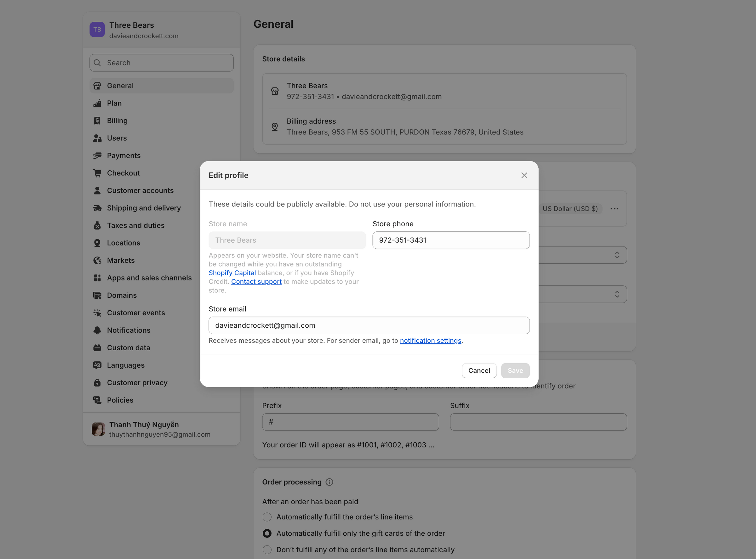Click the Customer privacy lock icon
This screenshot has width=756, height=559.
point(97,383)
